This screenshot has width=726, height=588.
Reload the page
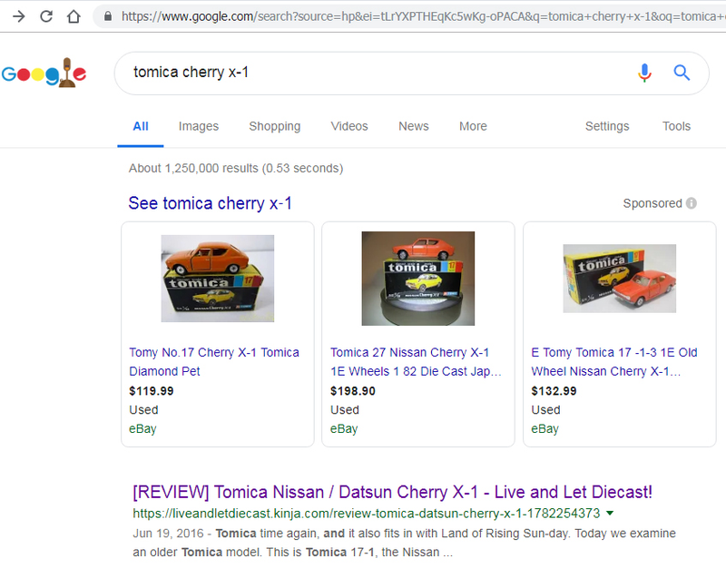pyautogui.click(x=46, y=16)
